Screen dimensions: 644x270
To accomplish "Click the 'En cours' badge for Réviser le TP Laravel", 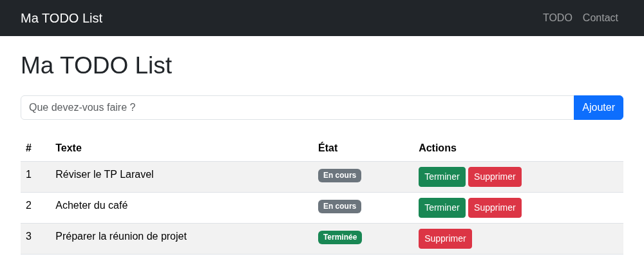I will (339, 175).
